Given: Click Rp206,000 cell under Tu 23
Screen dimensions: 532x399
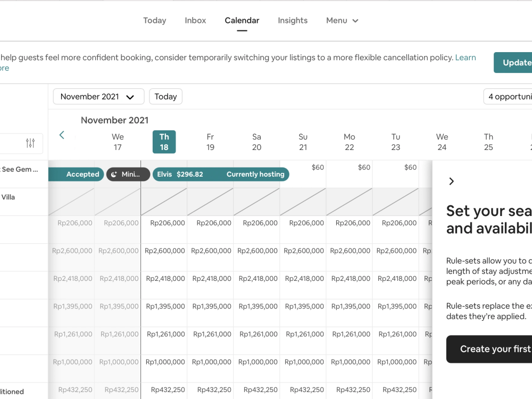Looking at the screenshot, I should [396, 230].
